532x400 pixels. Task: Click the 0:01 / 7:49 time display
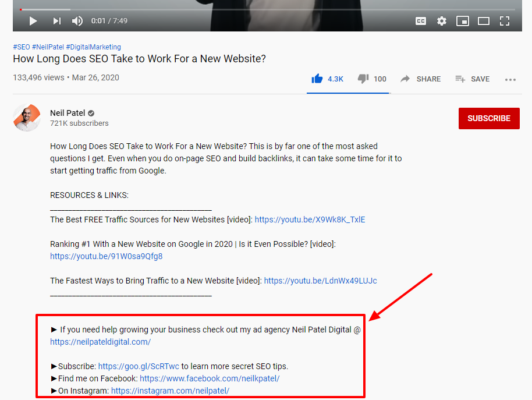[109, 21]
